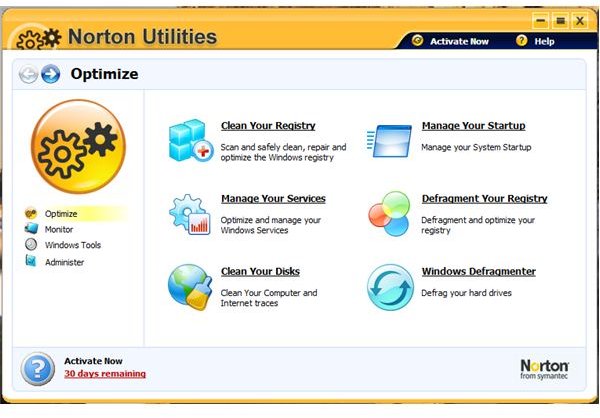Click the Activate Now text at bottom left

coord(93,361)
